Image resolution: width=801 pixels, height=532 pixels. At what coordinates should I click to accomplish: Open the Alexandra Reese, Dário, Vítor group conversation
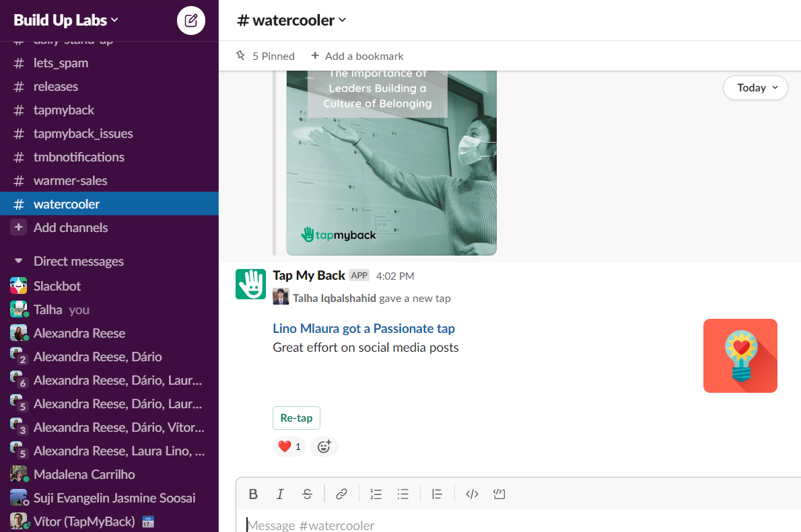tap(109, 427)
